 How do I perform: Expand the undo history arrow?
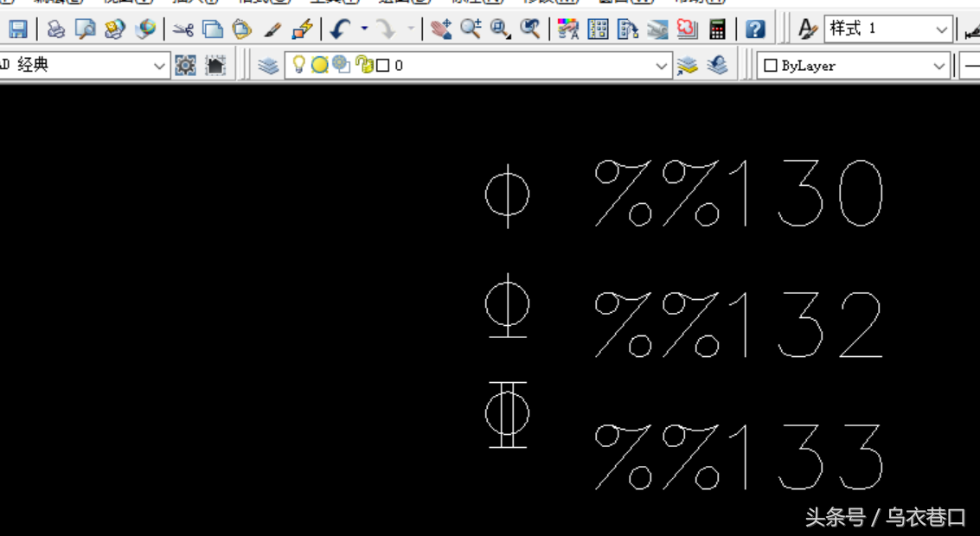364,29
